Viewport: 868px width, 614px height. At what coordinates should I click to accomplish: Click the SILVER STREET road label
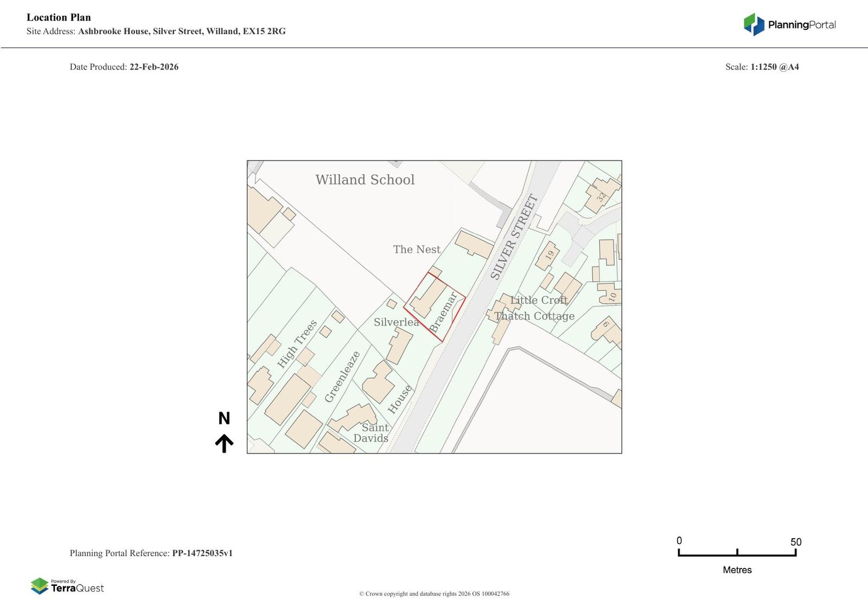click(514, 237)
